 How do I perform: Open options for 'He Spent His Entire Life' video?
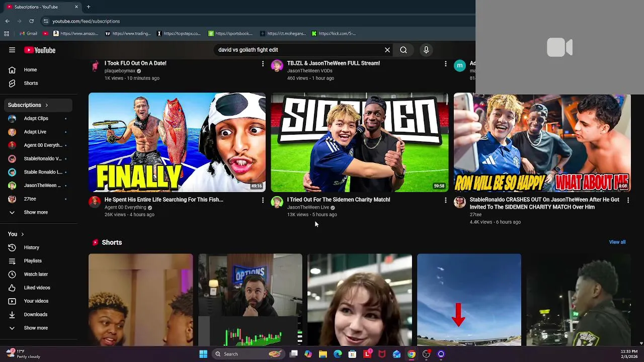coord(263,200)
